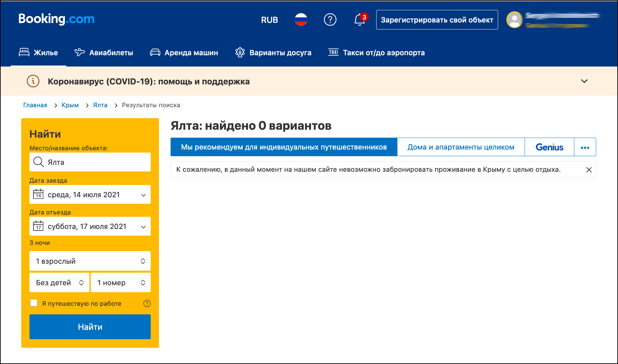Open the 1 номер rooms dropdown

click(121, 282)
